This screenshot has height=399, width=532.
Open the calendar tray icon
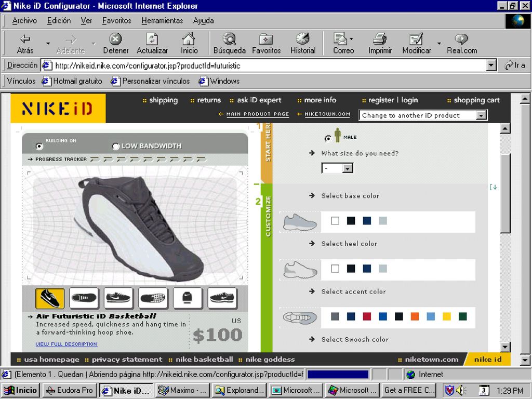click(x=484, y=391)
